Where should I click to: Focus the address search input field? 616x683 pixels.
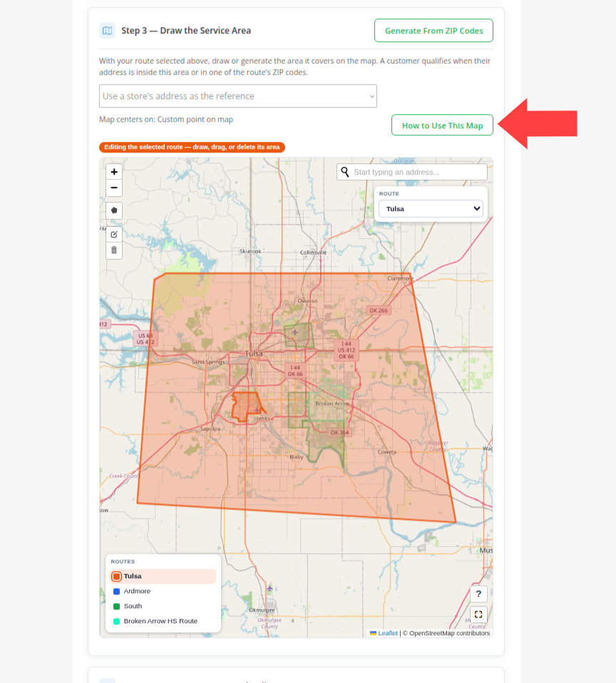click(419, 172)
